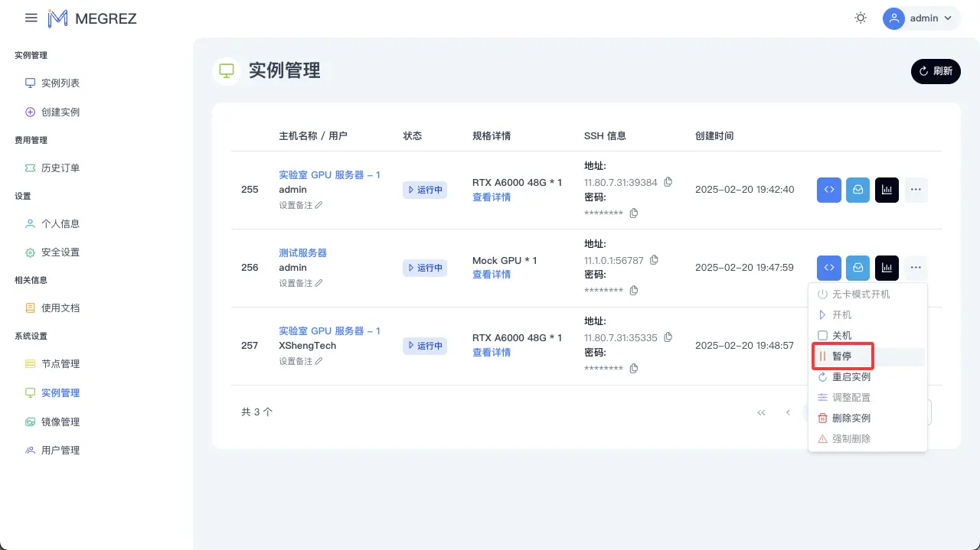The width and height of the screenshot is (980, 550).
Task: Open the monitoring chart icon for instance 257
Action: coord(887,345)
